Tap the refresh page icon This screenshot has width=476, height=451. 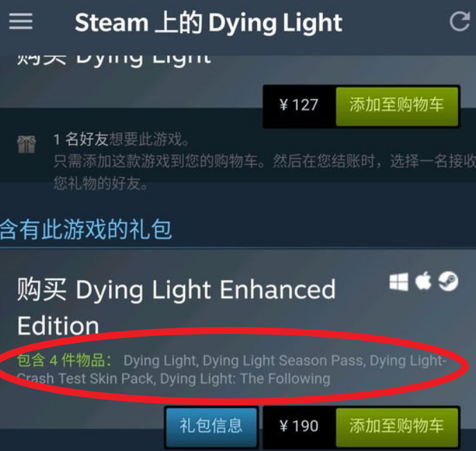coord(459,21)
